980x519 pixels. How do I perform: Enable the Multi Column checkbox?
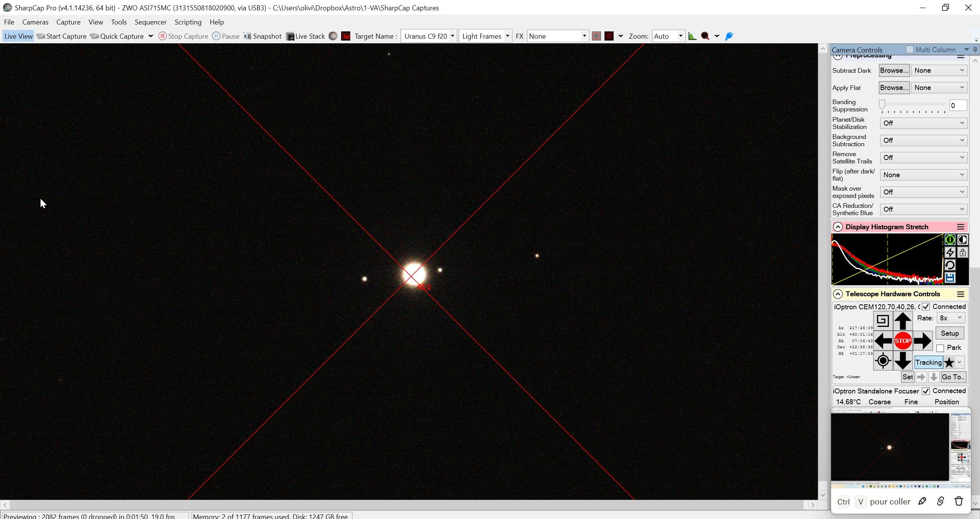tap(910, 50)
